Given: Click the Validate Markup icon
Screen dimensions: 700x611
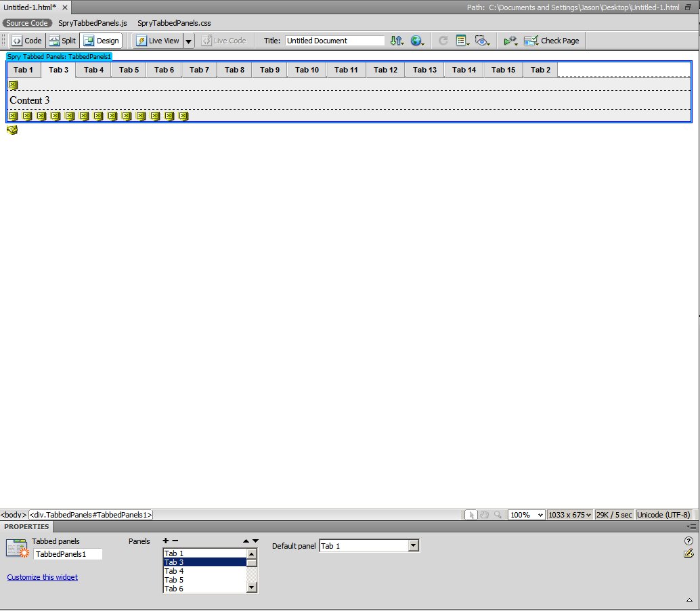Looking at the screenshot, I should pos(510,41).
